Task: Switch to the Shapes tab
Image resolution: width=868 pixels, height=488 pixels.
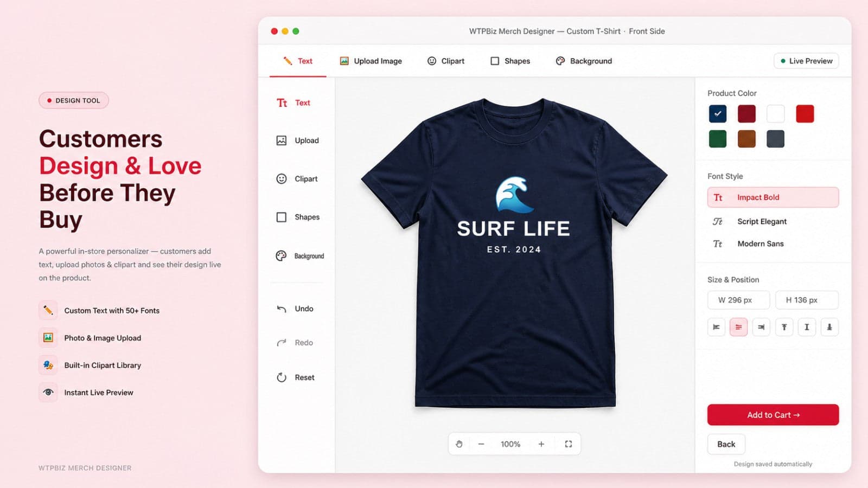Action: click(510, 61)
